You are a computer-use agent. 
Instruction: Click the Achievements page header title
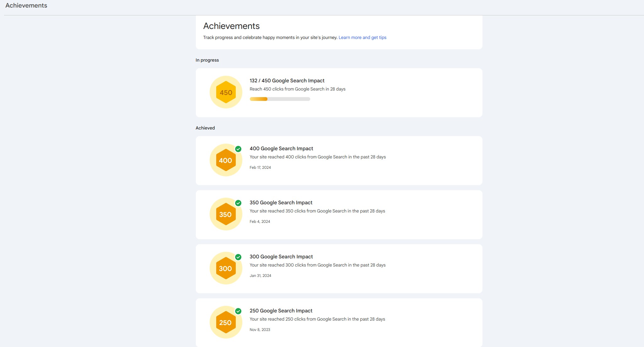(231, 26)
